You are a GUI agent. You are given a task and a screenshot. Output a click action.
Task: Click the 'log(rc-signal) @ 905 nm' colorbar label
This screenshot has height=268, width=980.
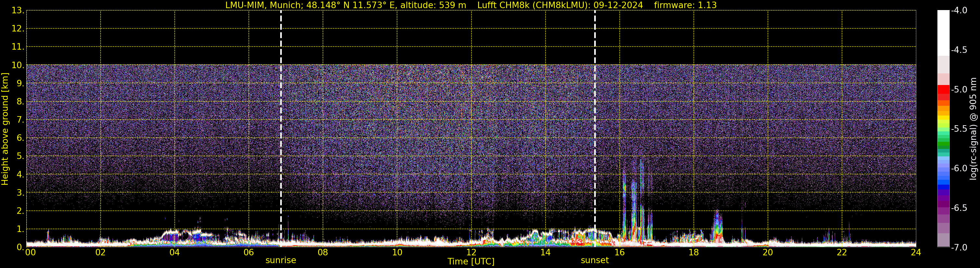[x=973, y=129]
